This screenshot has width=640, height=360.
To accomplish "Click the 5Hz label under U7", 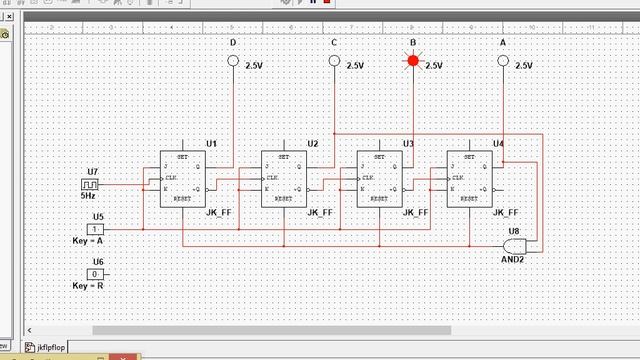I will [x=88, y=196].
